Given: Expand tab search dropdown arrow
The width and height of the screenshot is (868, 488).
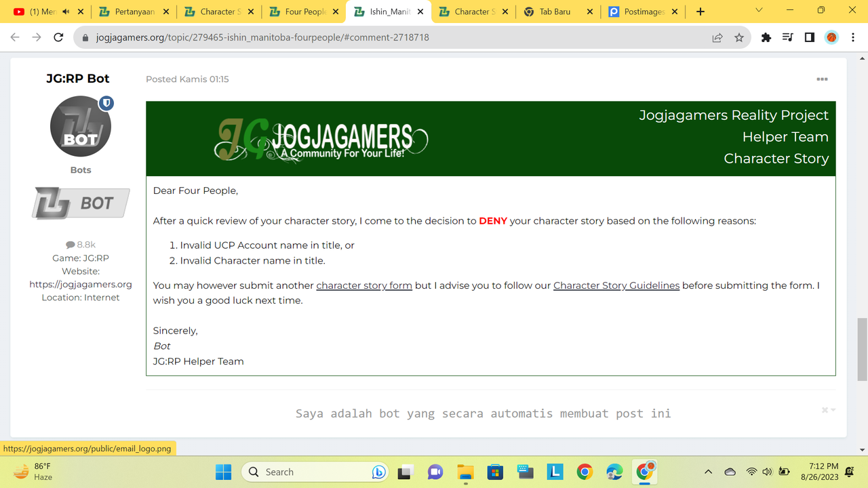Looking at the screenshot, I should pos(759,11).
